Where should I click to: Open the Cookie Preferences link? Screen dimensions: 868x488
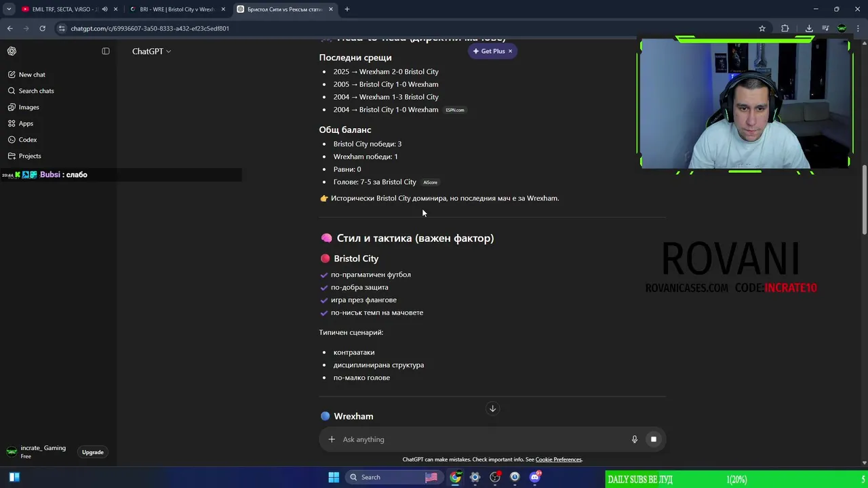click(x=558, y=460)
